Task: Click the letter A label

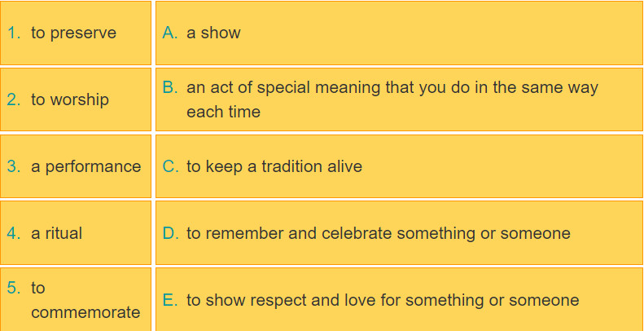Action: pyautogui.click(x=170, y=33)
